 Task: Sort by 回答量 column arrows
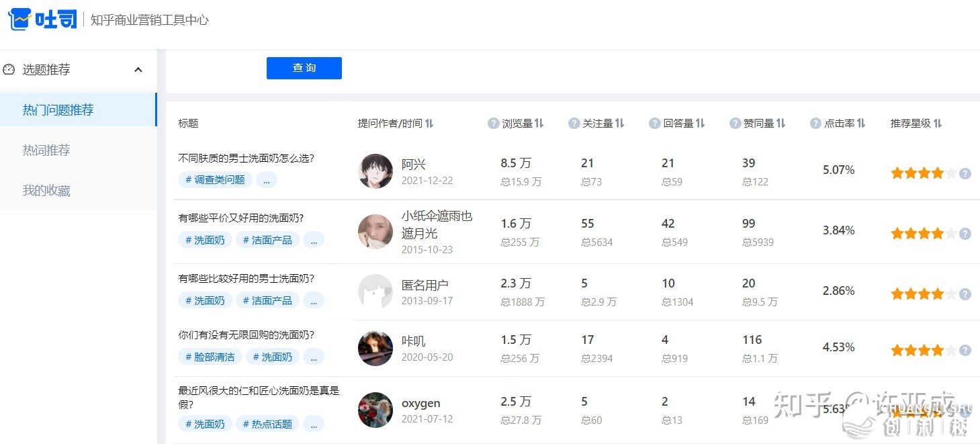coord(700,124)
